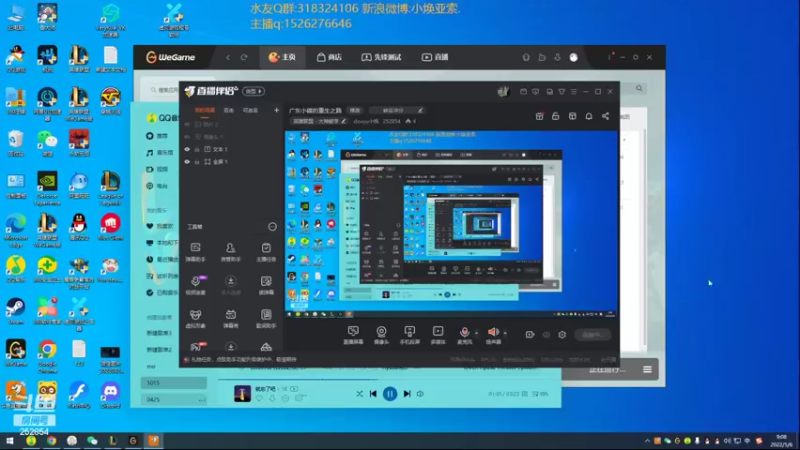Toggle the preview eye icon near settings
Image resolution: width=800 pixels, height=450 pixels.
click(x=546, y=335)
